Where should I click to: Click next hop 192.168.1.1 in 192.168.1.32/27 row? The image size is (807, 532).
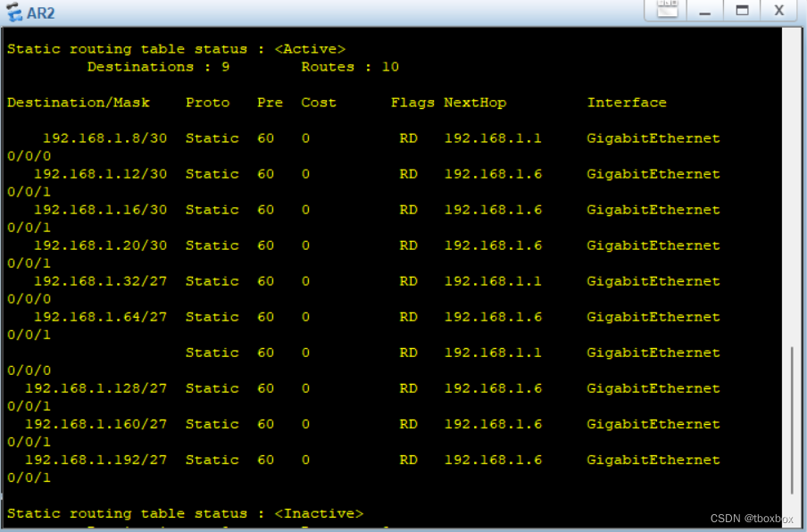coord(493,281)
